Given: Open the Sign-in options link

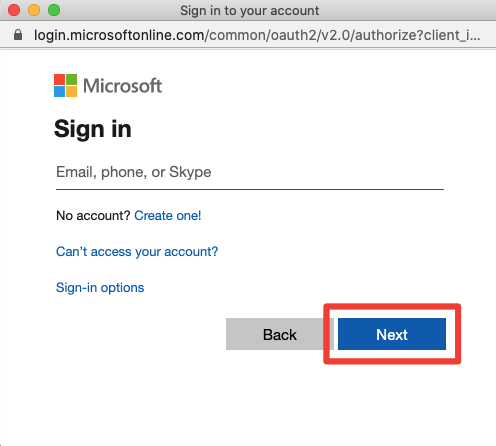Looking at the screenshot, I should click(x=100, y=288).
